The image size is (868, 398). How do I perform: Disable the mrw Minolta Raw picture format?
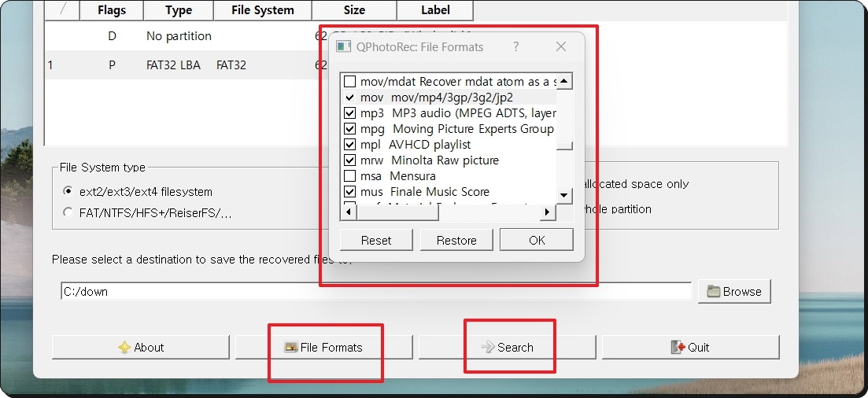tap(349, 160)
